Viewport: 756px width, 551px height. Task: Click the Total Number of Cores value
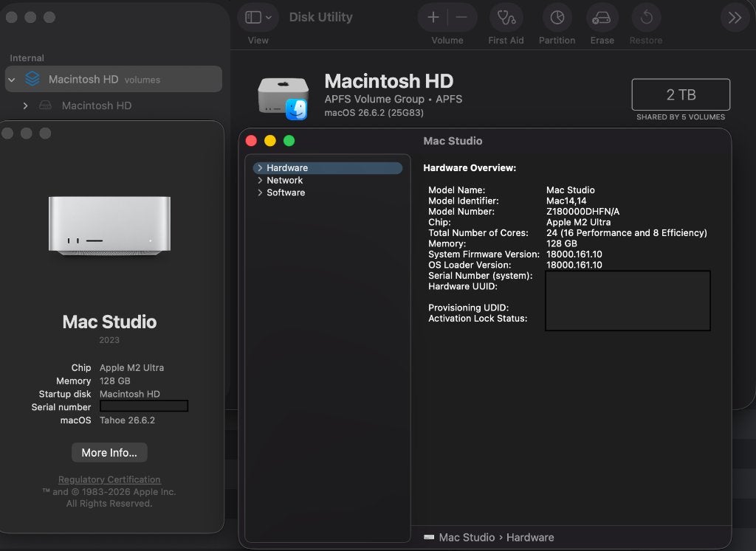[x=627, y=232]
